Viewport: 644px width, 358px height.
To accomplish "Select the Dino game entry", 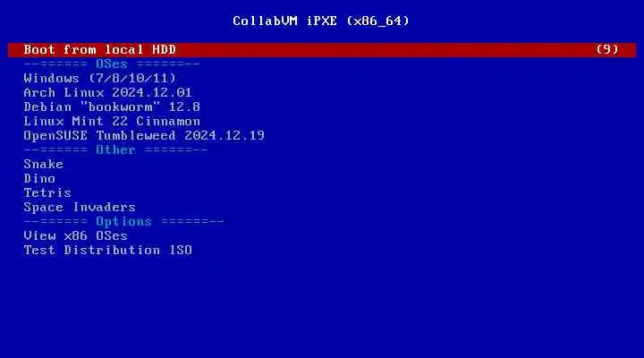I will 39,178.
